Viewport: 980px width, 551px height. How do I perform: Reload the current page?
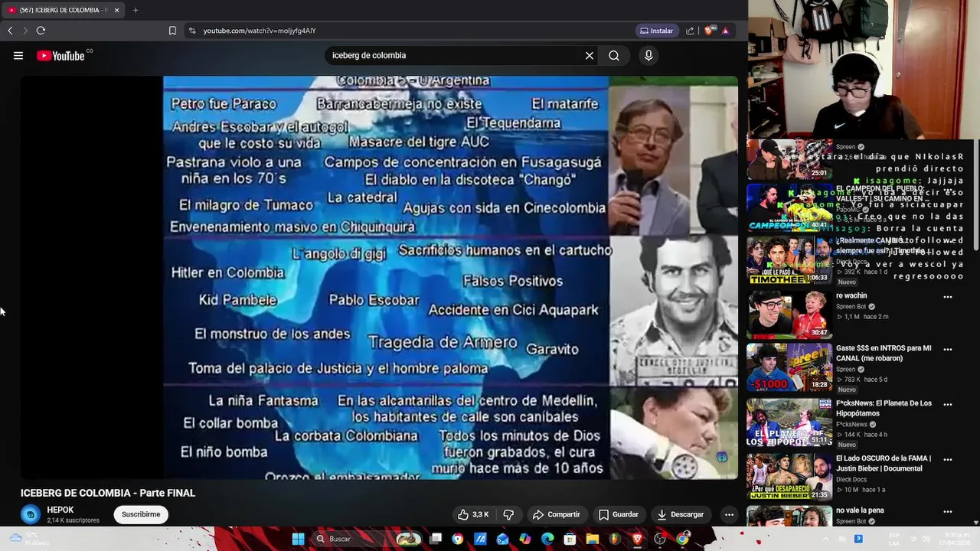click(41, 31)
